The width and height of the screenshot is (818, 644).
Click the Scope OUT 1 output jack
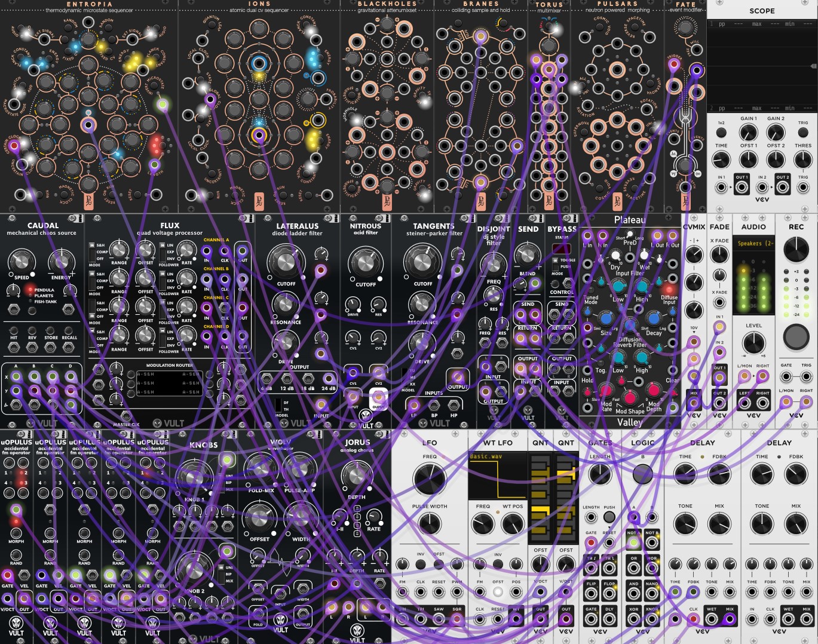coord(742,188)
